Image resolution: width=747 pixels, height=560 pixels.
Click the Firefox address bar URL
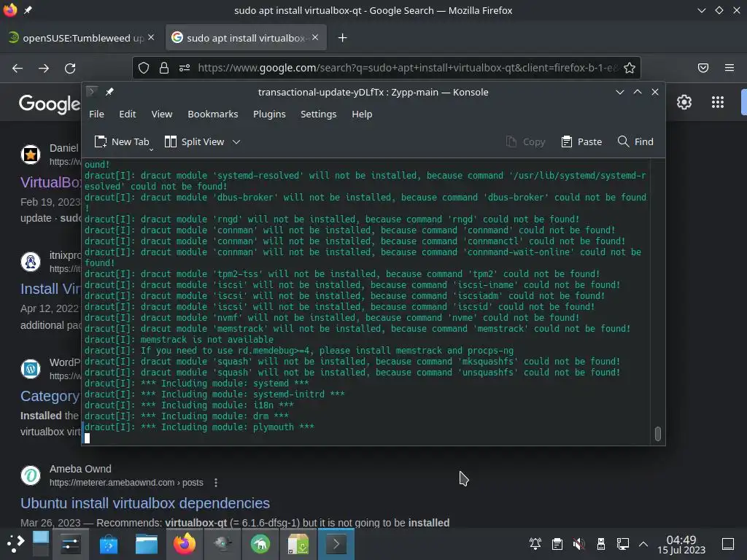[407, 68]
